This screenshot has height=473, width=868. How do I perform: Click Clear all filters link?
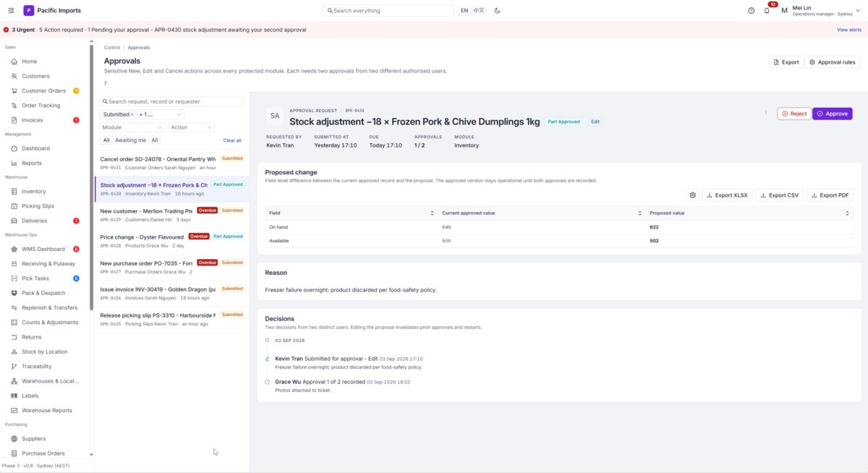point(232,140)
